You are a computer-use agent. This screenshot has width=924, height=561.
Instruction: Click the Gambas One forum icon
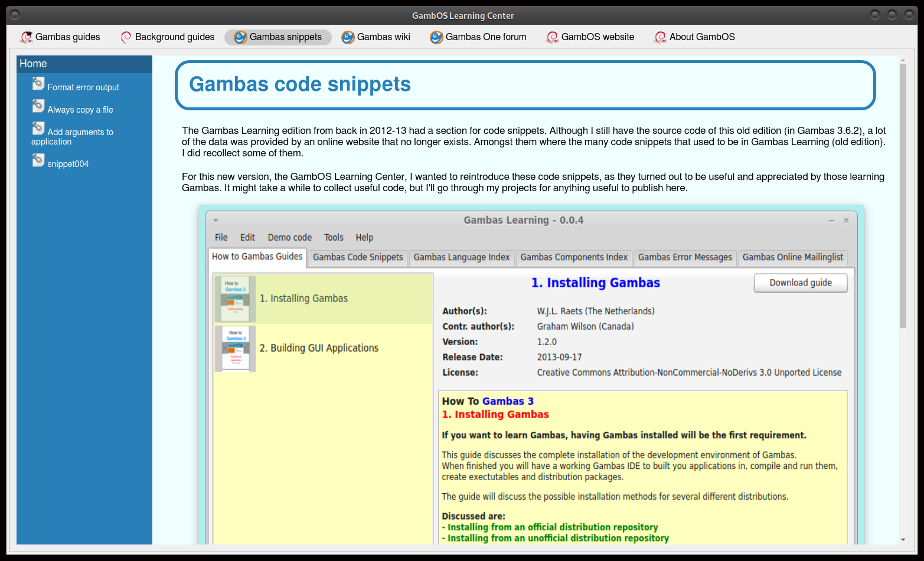coord(436,37)
